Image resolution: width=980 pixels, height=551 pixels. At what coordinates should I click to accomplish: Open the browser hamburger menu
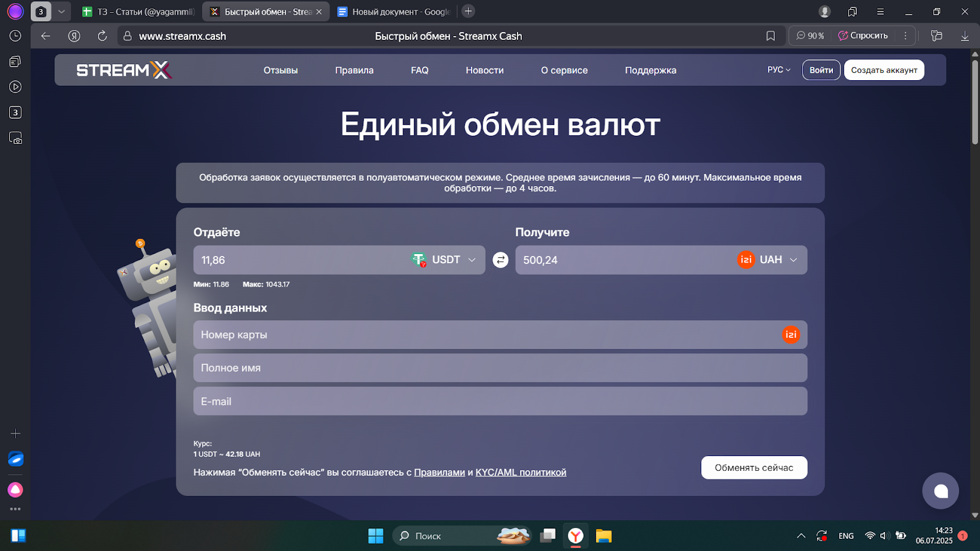[880, 12]
